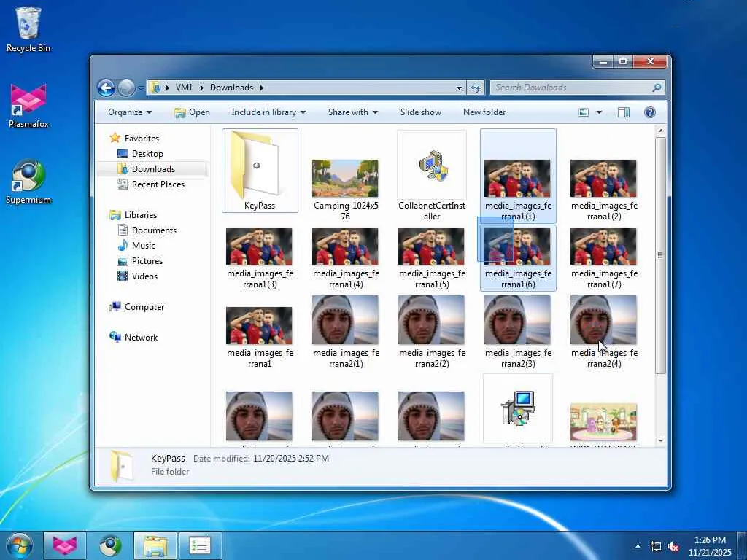The image size is (747, 560).
Task: Open the Music library
Action: click(144, 245)
